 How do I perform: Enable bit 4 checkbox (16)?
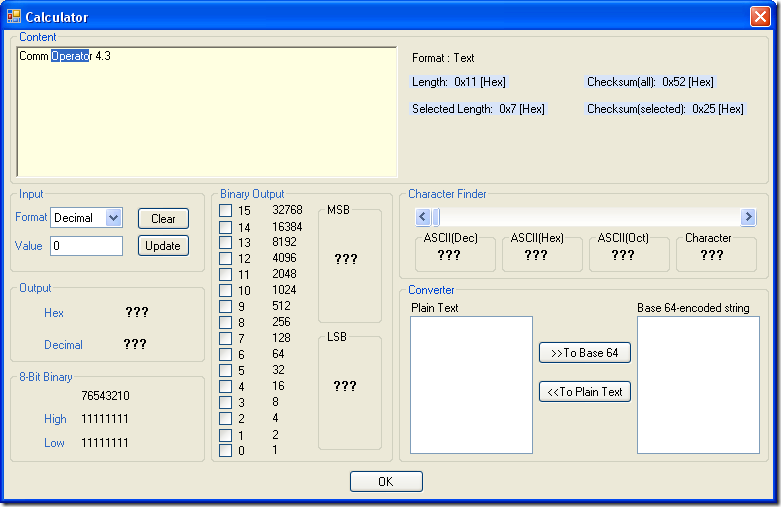(x=226, y=386)
